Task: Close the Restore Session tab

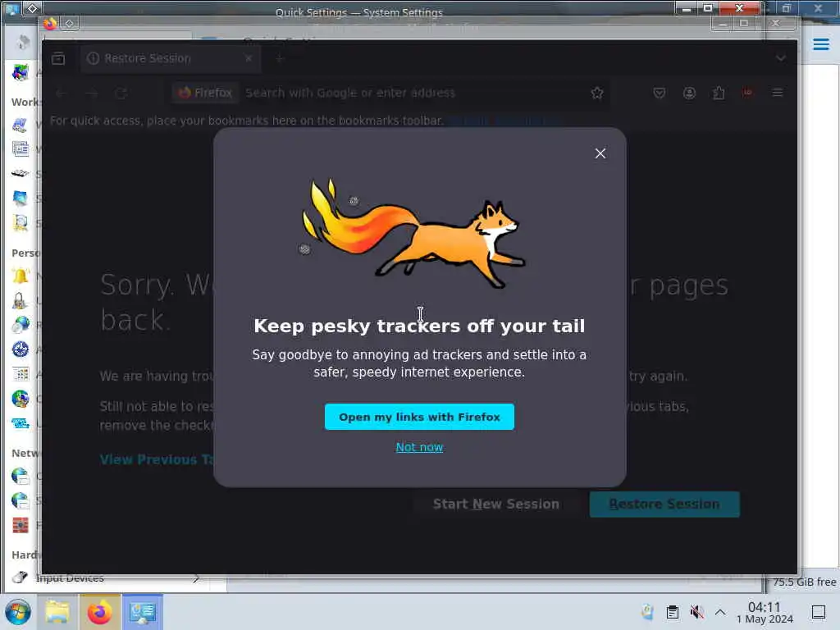Action: coord(249,58)
